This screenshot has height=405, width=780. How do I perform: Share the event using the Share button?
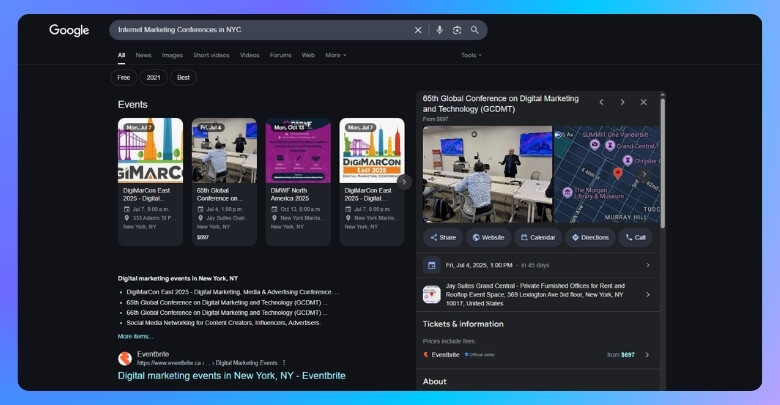443,237
